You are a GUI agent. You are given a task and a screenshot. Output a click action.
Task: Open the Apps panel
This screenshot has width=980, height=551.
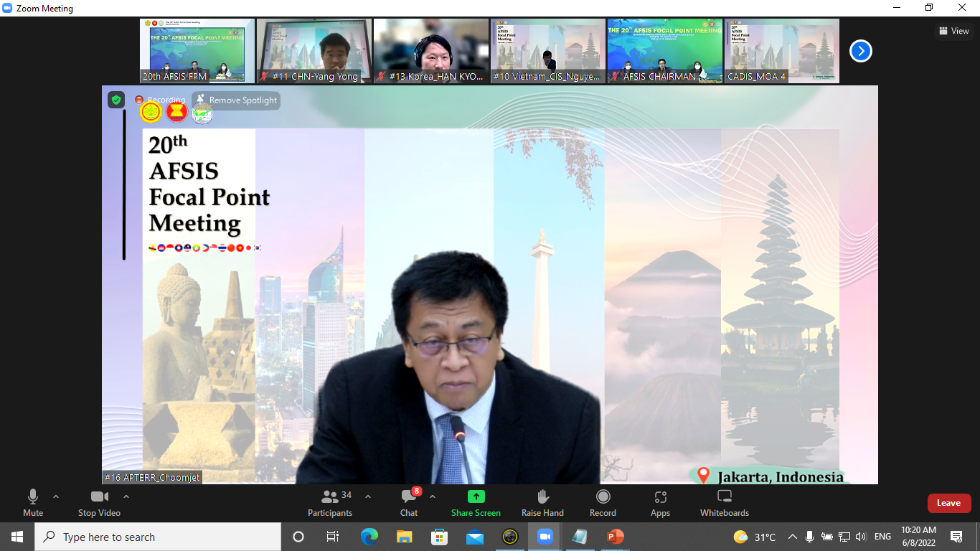(660, 502)
